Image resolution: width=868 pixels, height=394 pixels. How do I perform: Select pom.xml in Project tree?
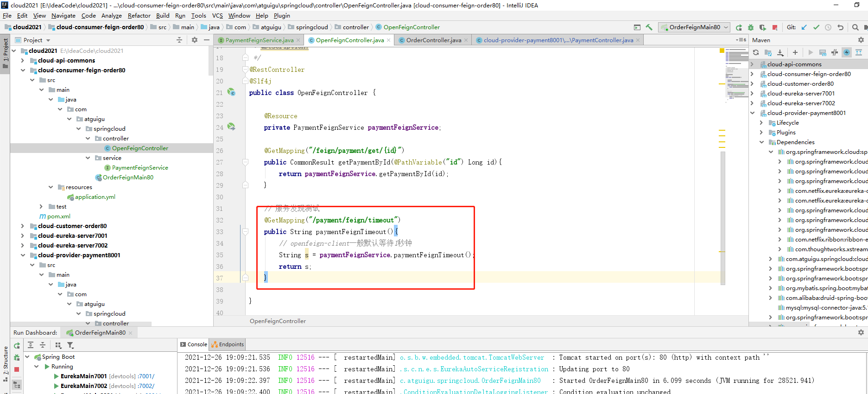[55, 216]
